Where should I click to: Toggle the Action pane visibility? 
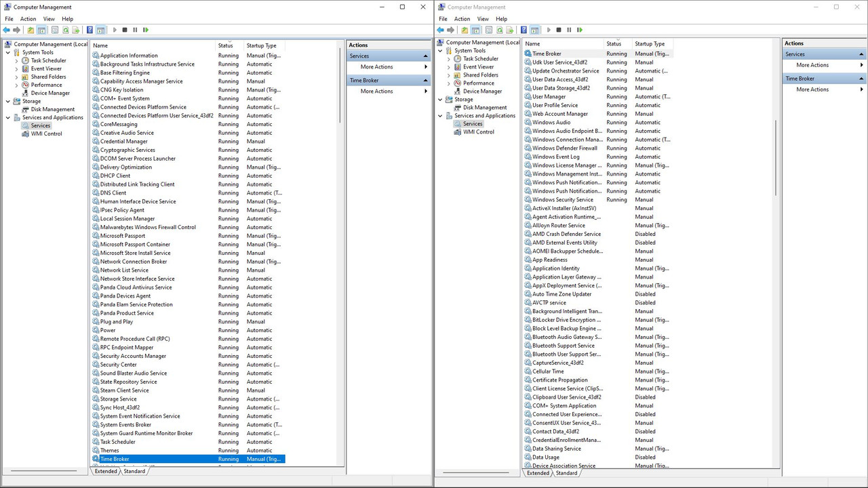coord(100,29)
